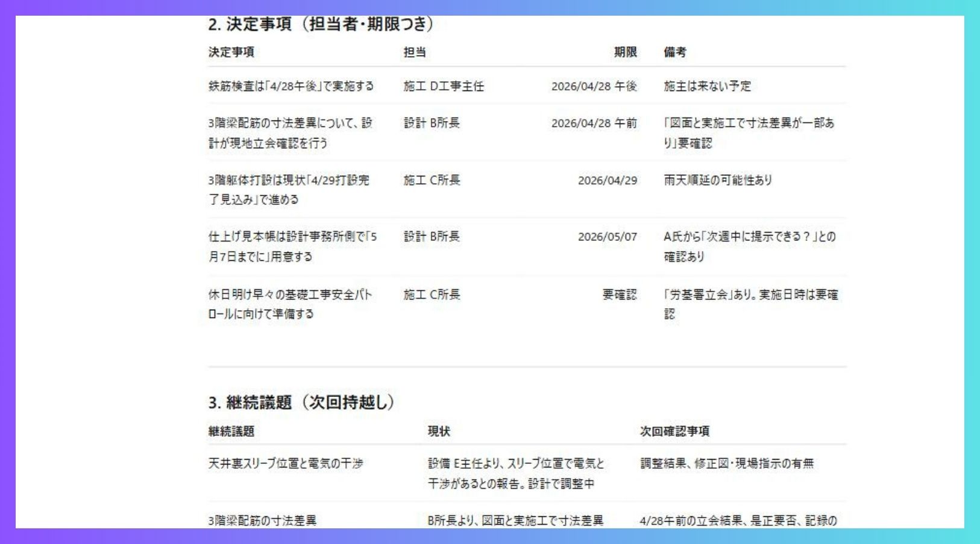The image size is (980, 544).
Task: Select the cell beginning '3階梁配筋の寸法差異について'
Action: 291,133
